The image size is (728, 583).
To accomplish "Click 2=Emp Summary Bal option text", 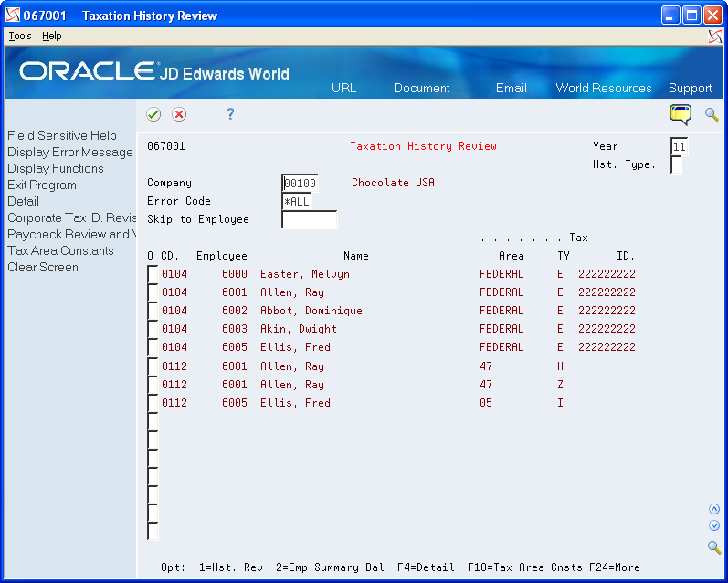I will [330, 567].
